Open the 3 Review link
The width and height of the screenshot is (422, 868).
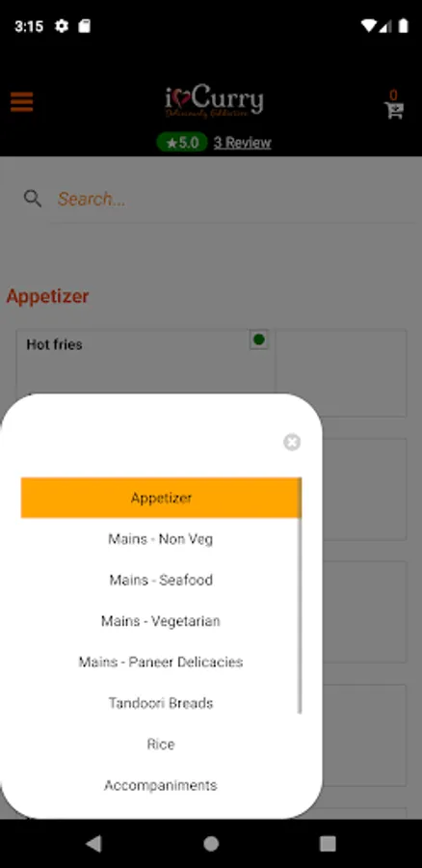pyautogui.click(x=242, y=143)
